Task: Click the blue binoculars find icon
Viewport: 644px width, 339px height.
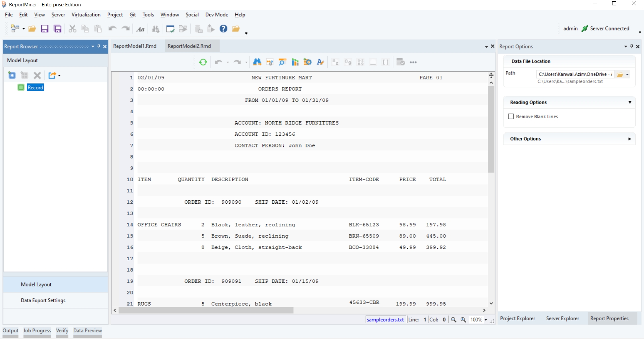Action: 257,62
